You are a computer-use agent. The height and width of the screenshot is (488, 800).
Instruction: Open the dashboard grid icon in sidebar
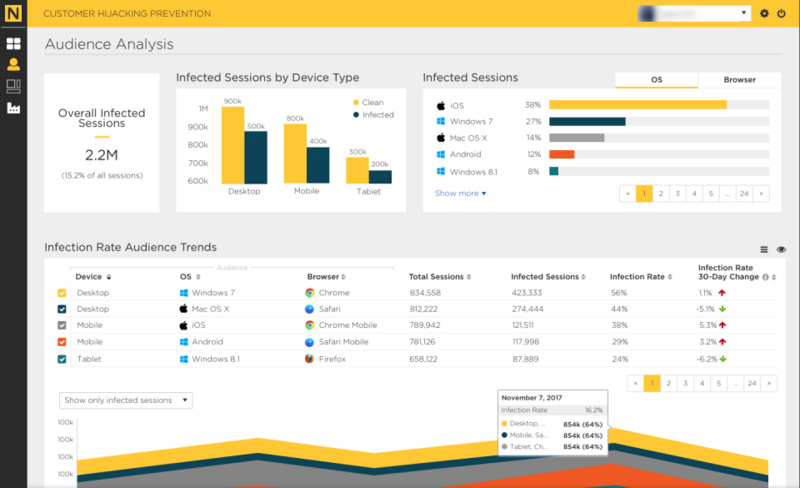[x=14, y=44]
